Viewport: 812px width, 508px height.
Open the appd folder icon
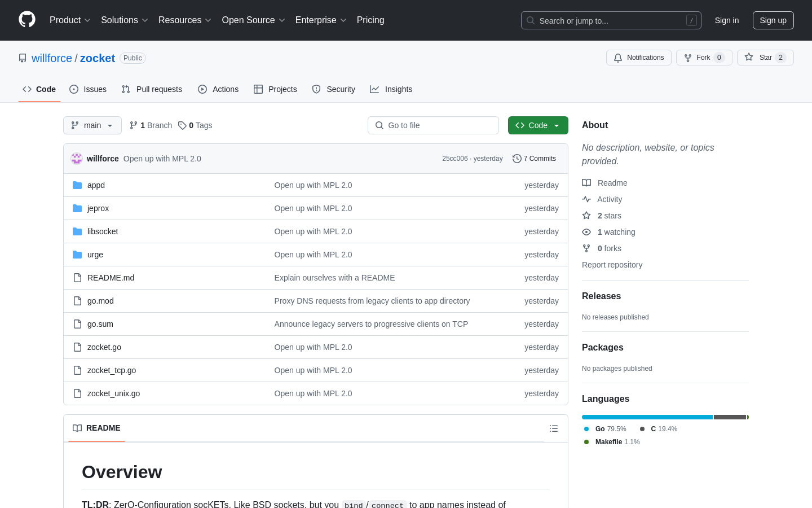click(x=77, y=185)
